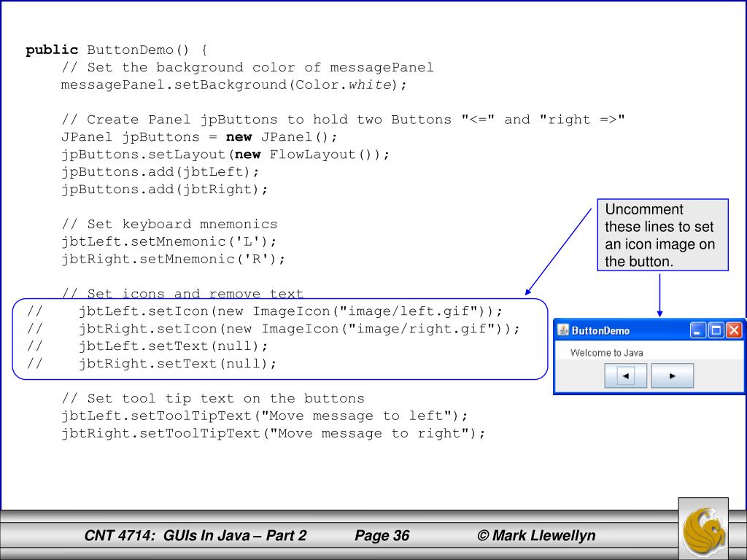Close the ButtonDemo window
The image size is (747, 560).
click(x=734, y=330)
